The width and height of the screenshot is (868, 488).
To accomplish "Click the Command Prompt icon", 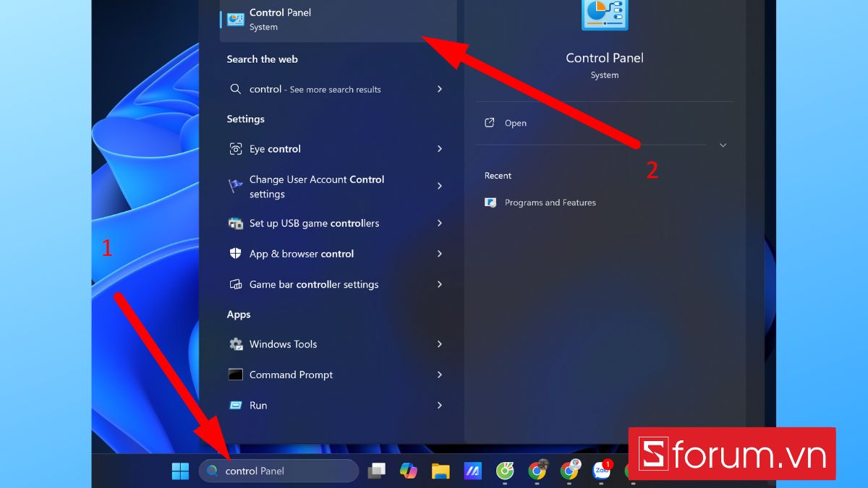I will pyautogui.click(x=236, y=374).
